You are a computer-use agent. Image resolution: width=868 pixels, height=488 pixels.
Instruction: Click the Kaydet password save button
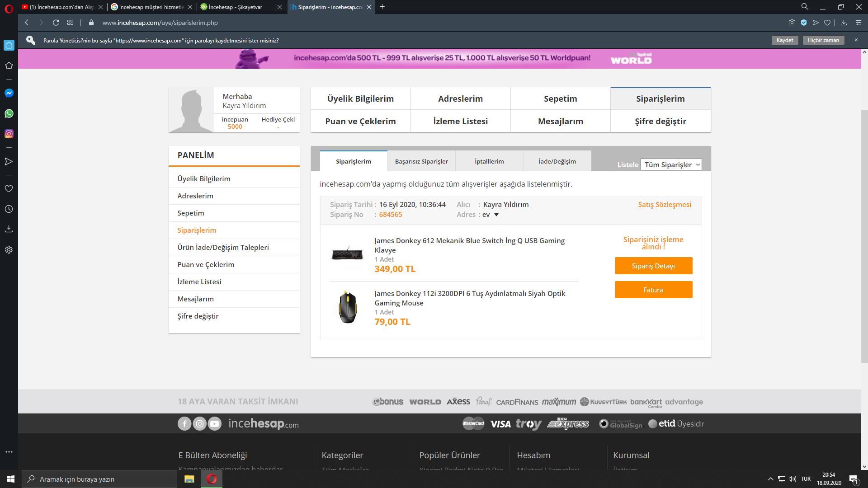point(784,40)
